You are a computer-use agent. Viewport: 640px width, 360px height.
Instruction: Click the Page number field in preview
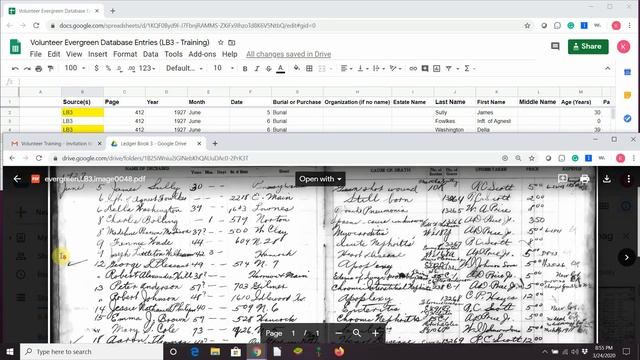click(x=293, y=333)
